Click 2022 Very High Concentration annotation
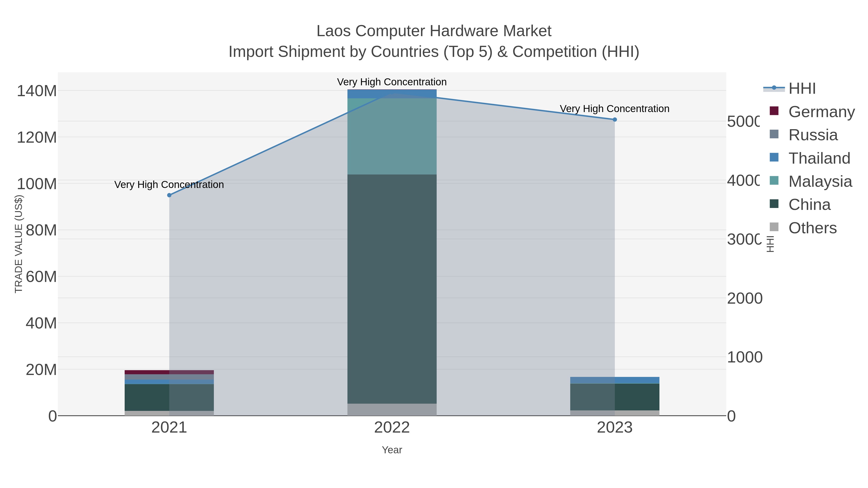The width and height of the screenshot is (868, 488). pos(392,82)
